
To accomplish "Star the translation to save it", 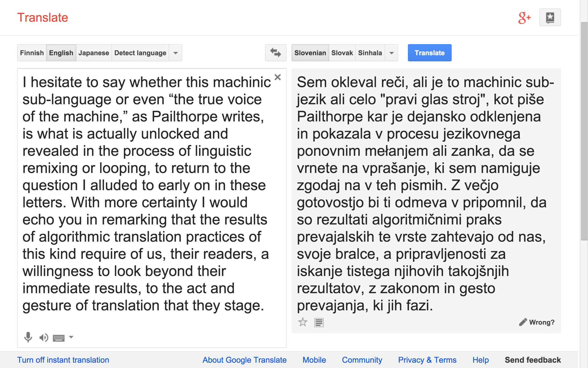I will (303, 322).
